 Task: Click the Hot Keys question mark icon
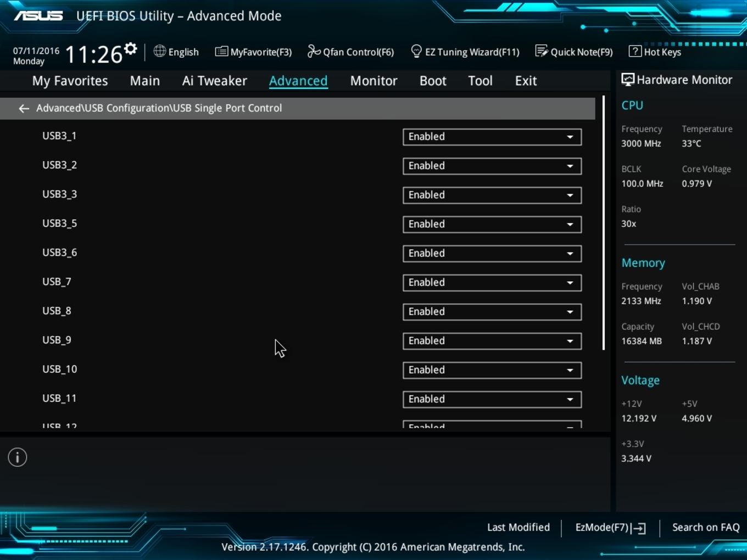point(635,52)
